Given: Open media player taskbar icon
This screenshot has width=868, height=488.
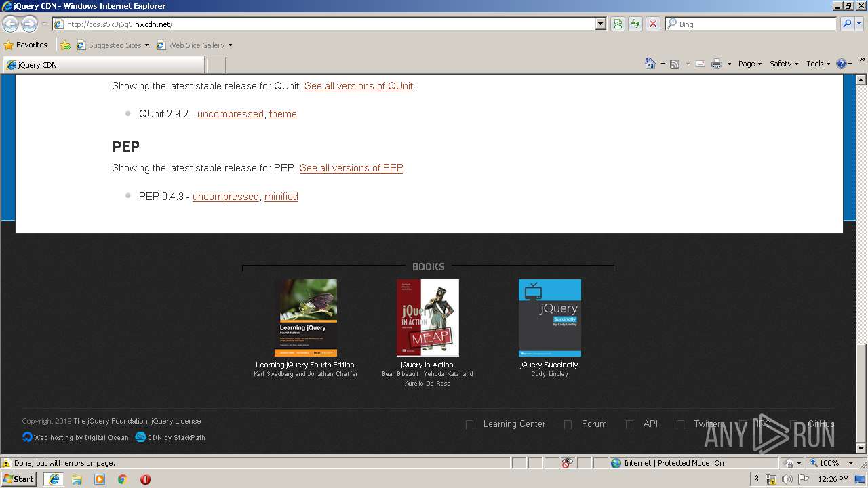Looking at the screenshot, I should [x=100, y=479].
